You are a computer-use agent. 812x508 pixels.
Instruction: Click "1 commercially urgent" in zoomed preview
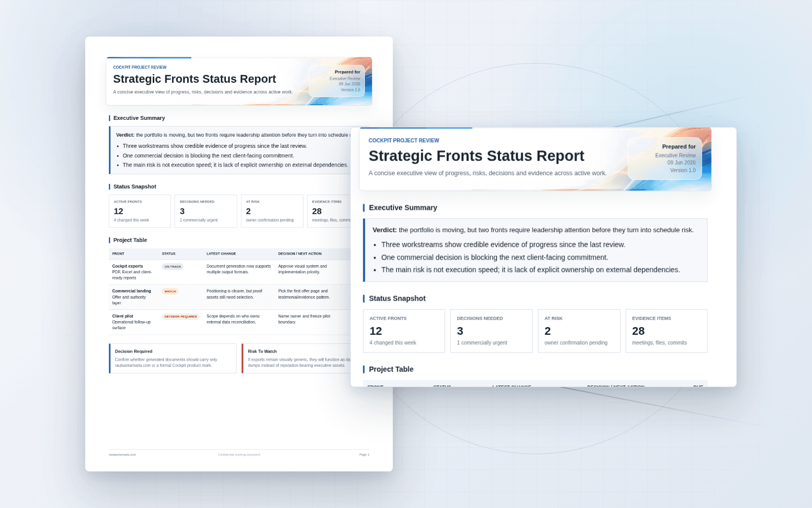(x=482, y=342)
